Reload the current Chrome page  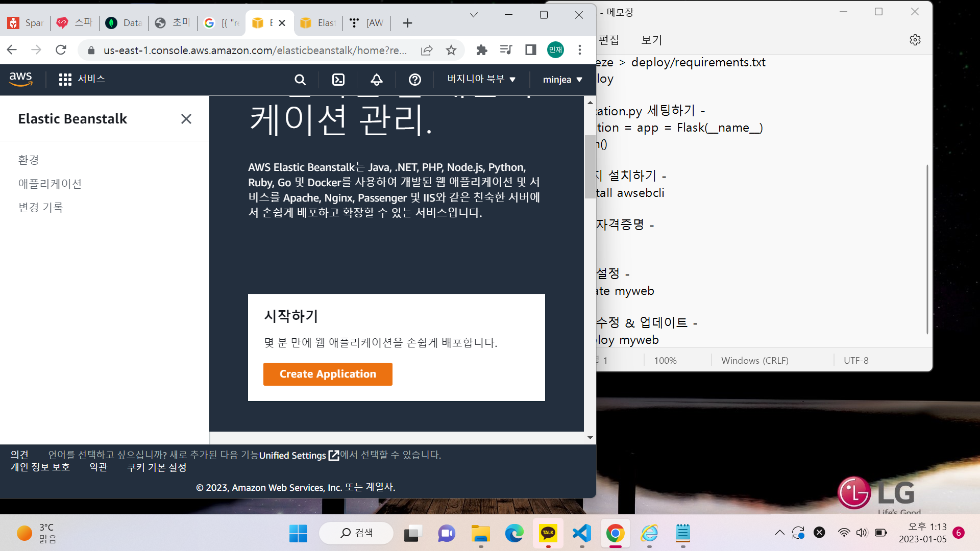pos(61,49)
